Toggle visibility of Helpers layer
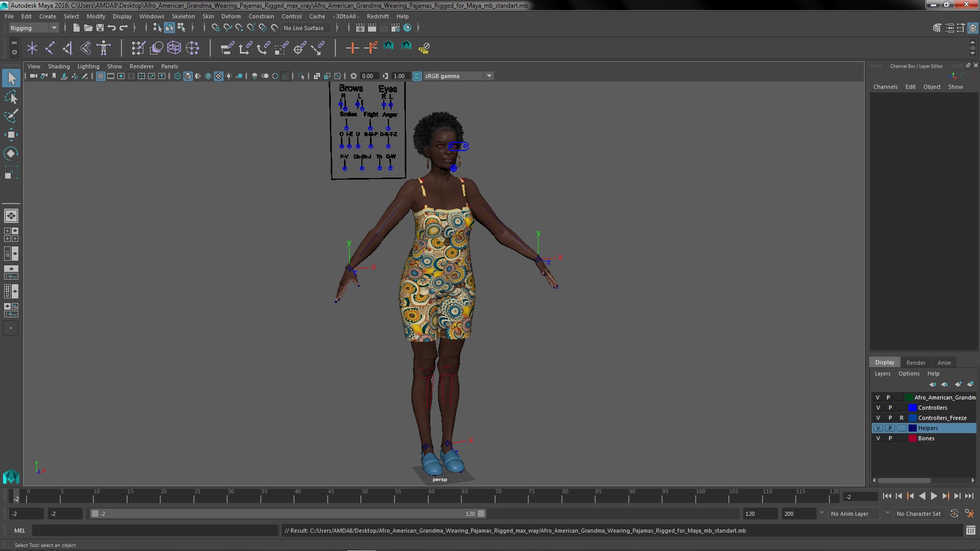 pos(878,428)
